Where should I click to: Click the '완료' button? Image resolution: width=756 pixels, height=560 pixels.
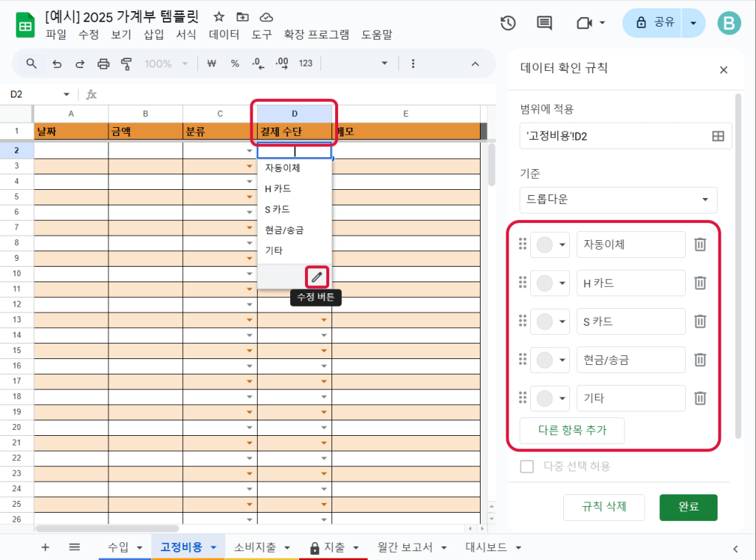[688, 508]
